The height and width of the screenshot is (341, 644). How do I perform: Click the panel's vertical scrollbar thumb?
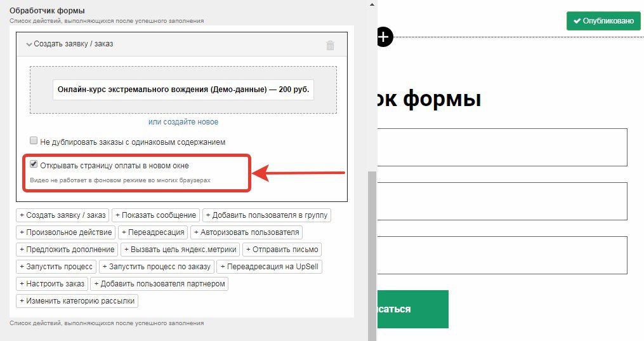tap(372, 255)
